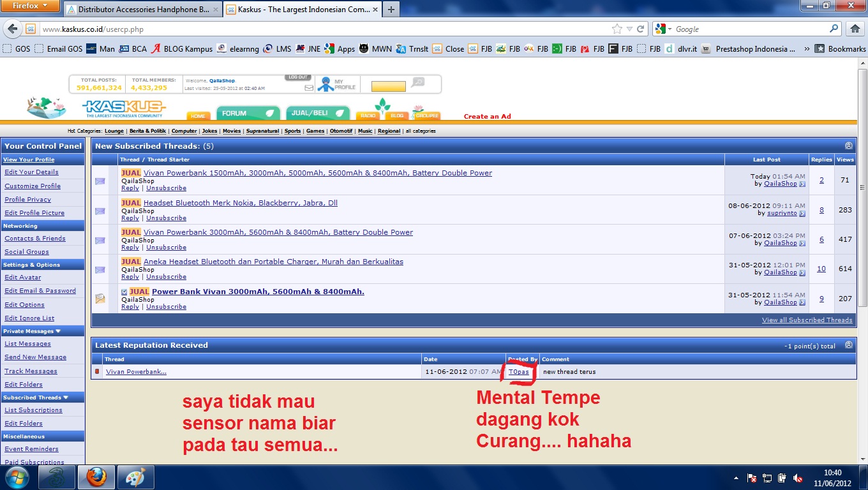Reload the page using the refresh icon

(641, 29)
